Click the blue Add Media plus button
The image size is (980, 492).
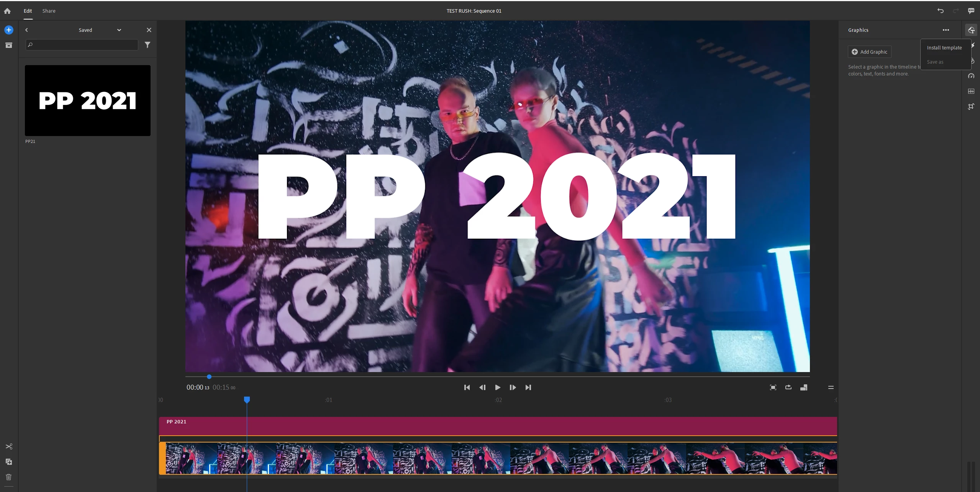coord(9,30)
